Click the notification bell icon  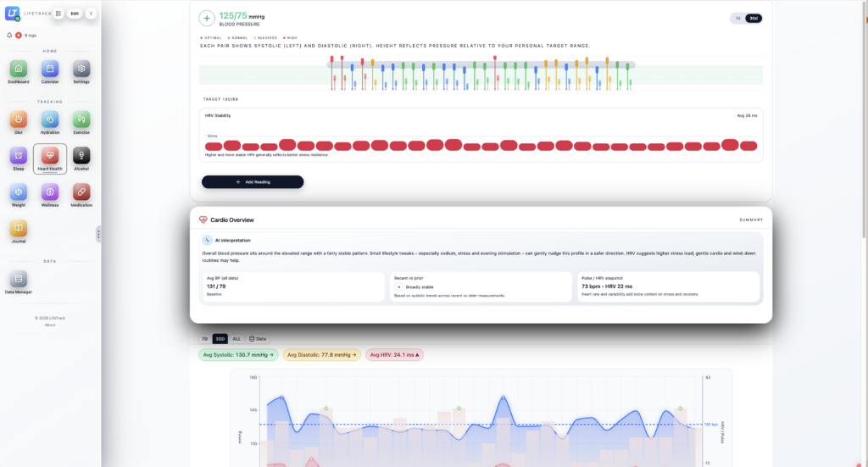click(x=8, y=36)
